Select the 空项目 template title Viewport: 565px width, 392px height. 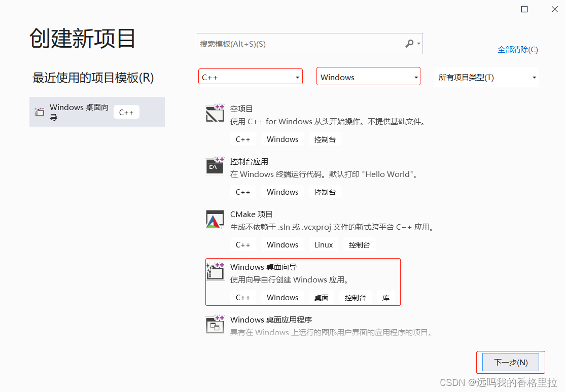click(x=241, y=109)
